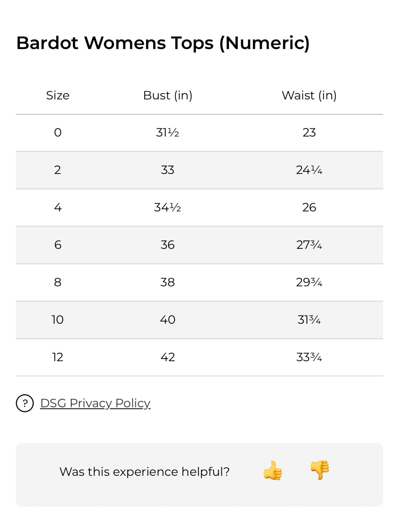Click the size 2 row label
The height and width of the screenshot is (532, 399).
(58, 170)
